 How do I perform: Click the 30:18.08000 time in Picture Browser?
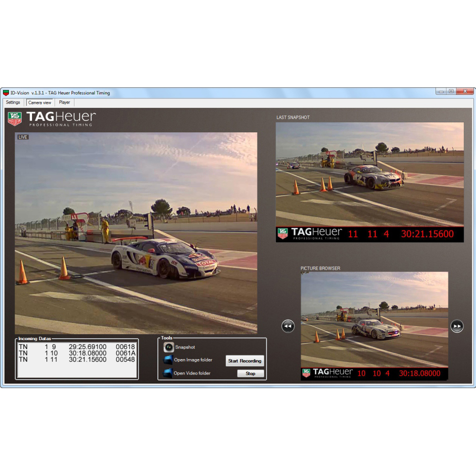420,374
